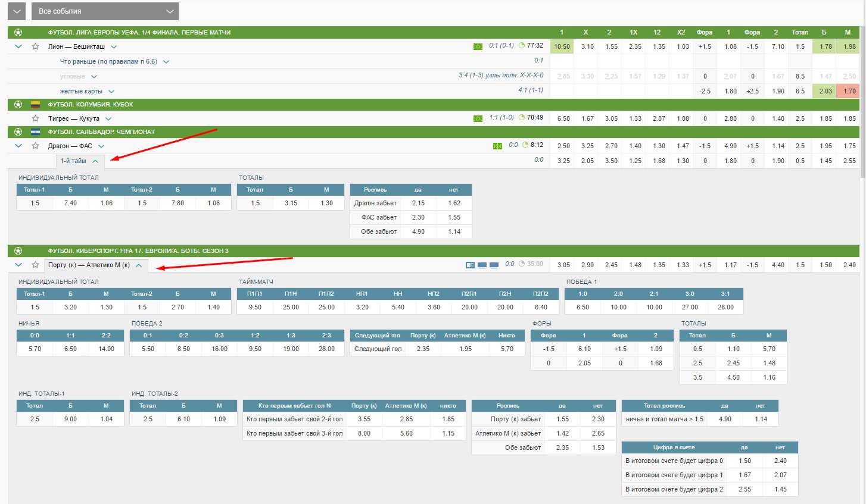Pick П1П1 half-match odds 9.50
866x504 pixels.
click(x=255, y=307)
